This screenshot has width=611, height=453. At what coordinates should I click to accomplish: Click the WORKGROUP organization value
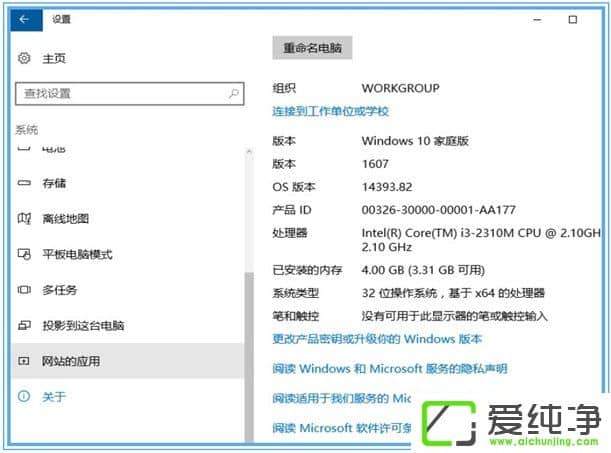(x=400, y=88)
